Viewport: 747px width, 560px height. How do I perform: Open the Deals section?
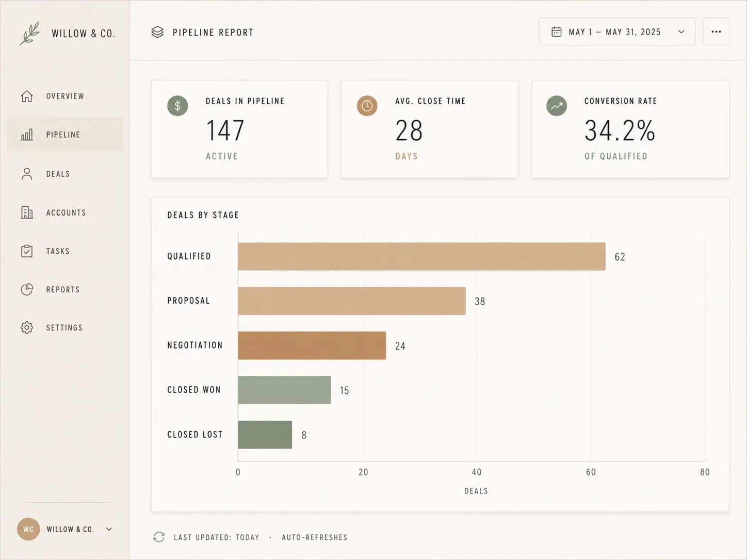click(65, 174)
